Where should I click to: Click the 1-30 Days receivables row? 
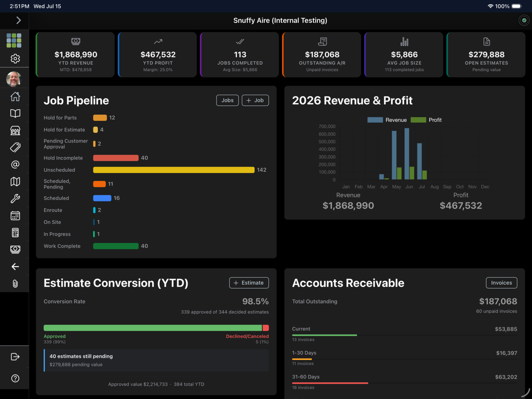tap(404, 358)
